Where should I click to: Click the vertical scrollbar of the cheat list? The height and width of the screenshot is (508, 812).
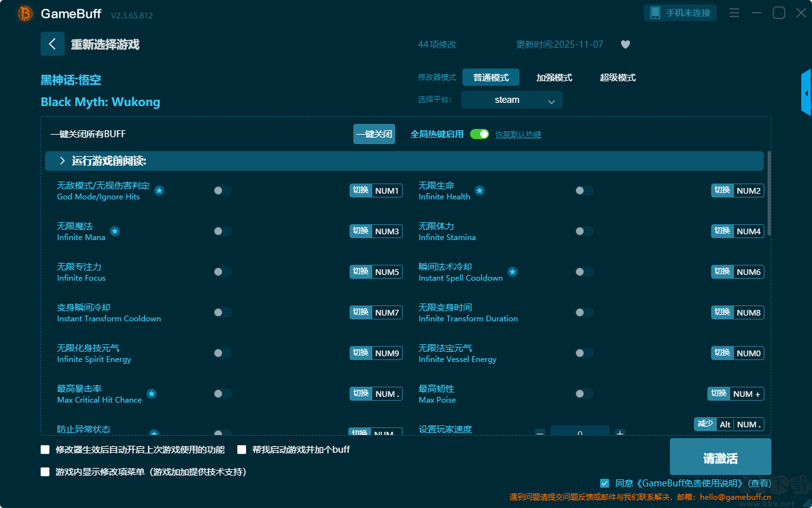(769, 194)
